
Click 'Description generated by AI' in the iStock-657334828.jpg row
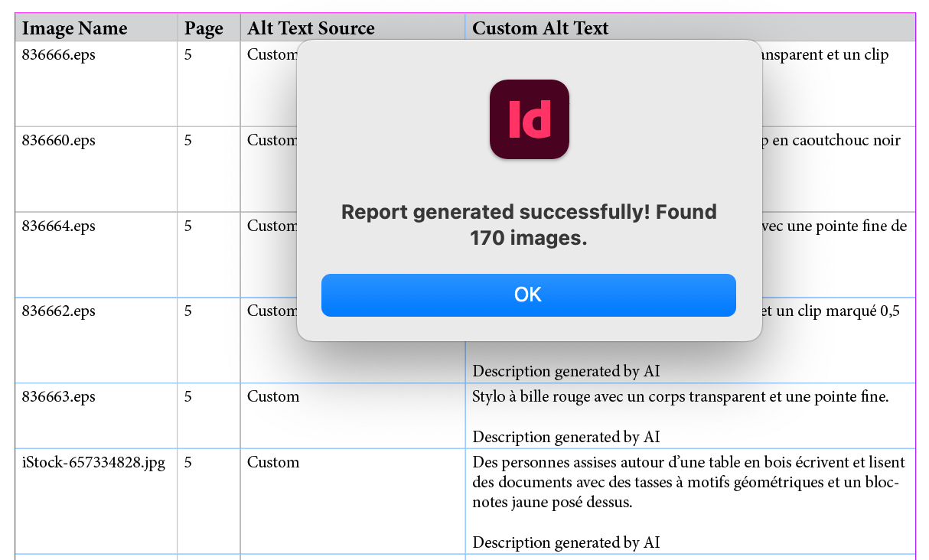tap(566, 542)
